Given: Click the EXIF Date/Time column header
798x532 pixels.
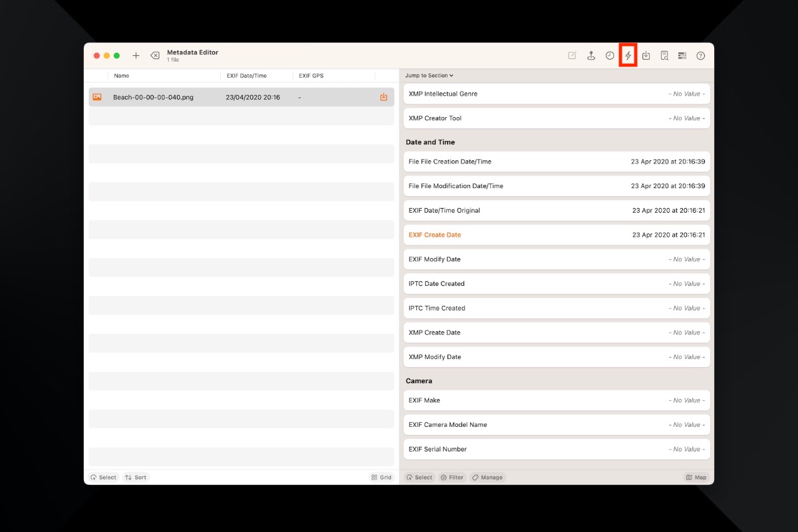Looking at the screenshot, I should (x=247, y=76).
